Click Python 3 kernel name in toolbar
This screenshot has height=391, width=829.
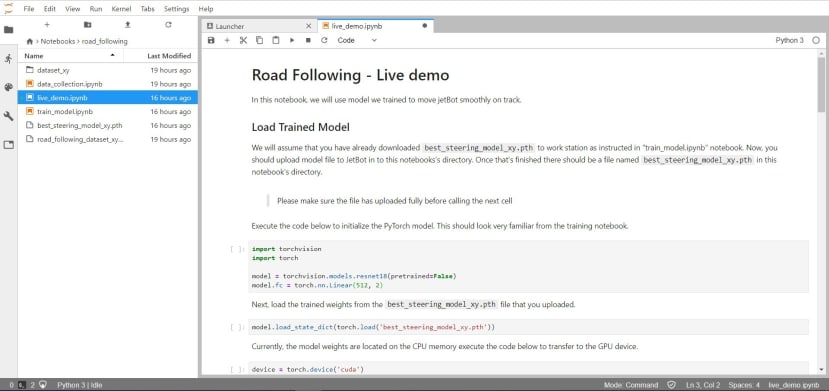(x=789, y=40)
